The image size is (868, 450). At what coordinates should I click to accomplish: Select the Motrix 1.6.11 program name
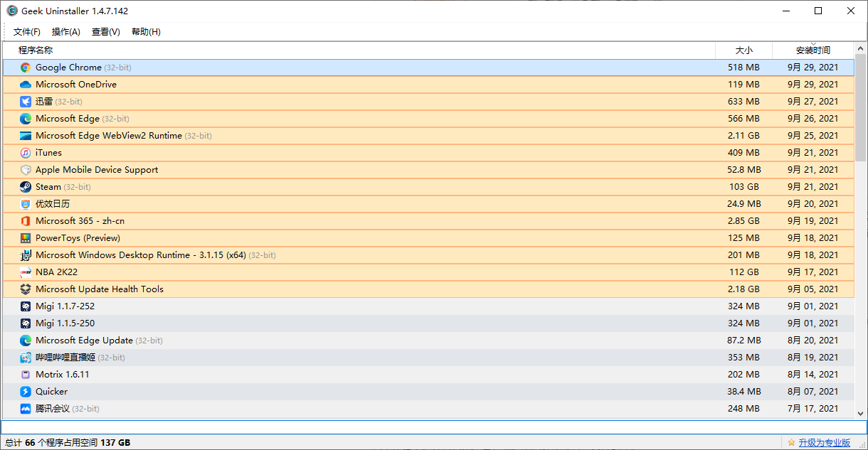(x=63, y=375)
